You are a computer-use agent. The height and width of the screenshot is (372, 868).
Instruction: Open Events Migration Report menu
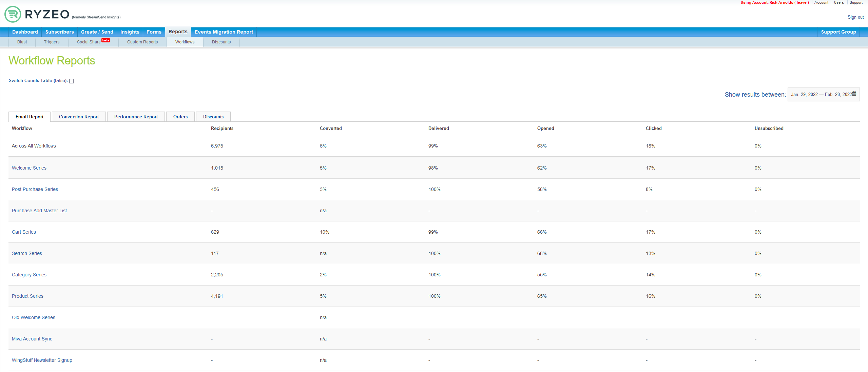tap(224, 32)
